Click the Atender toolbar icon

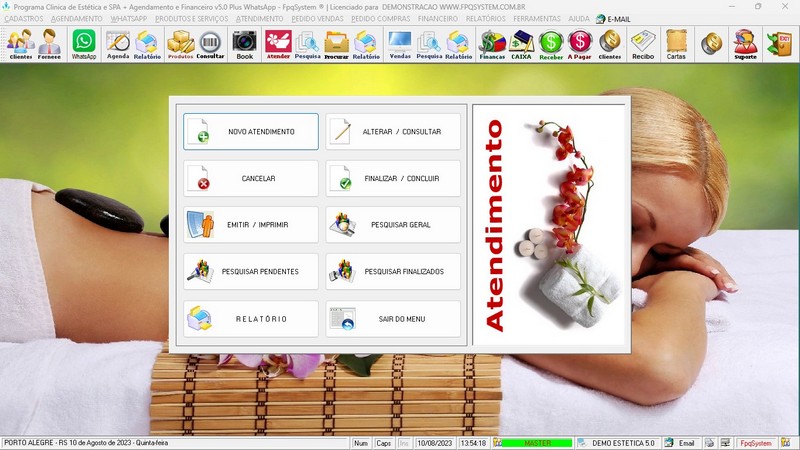278,44
